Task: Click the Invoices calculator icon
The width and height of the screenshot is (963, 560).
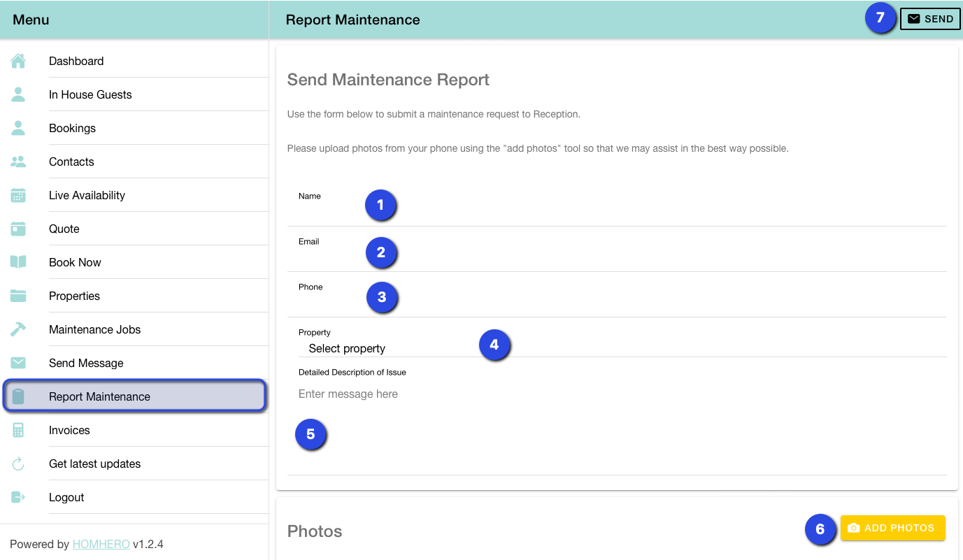Action: pyautogui.click(x=18, y=430)
